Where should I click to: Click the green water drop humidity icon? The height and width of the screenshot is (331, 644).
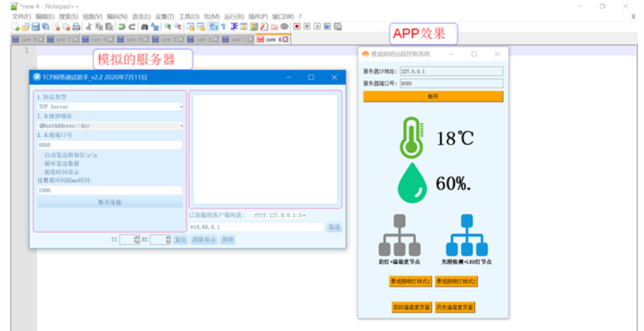(x=412, y=182)
